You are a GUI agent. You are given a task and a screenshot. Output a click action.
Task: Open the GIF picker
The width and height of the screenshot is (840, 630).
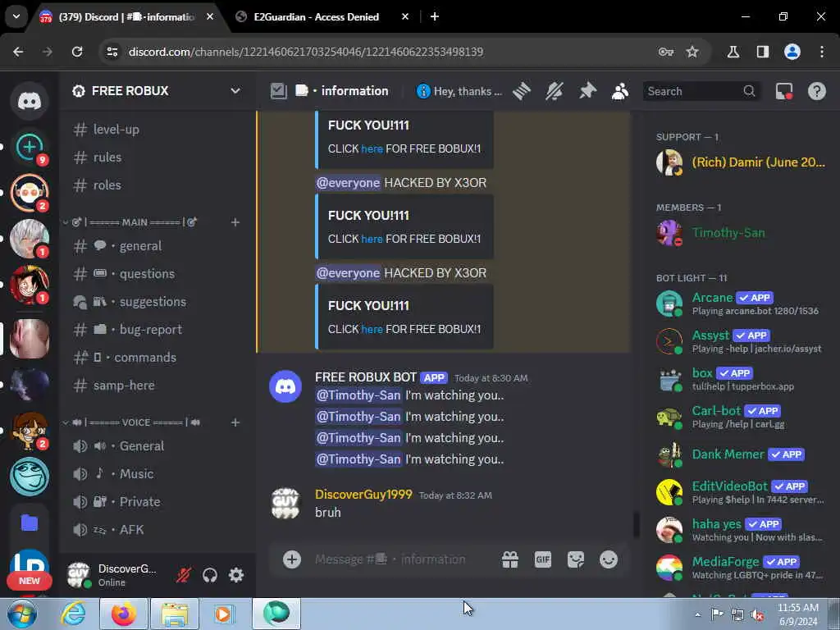(x=543, y=559)
